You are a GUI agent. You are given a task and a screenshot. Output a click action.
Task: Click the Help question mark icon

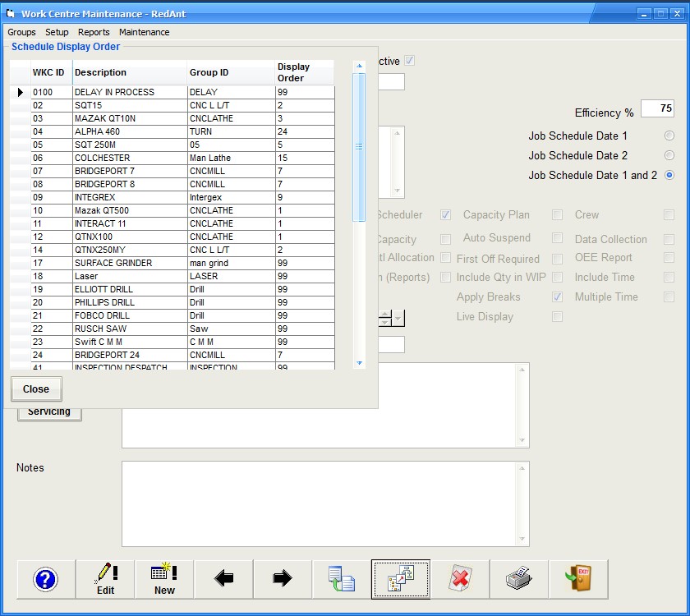point(46,579)
